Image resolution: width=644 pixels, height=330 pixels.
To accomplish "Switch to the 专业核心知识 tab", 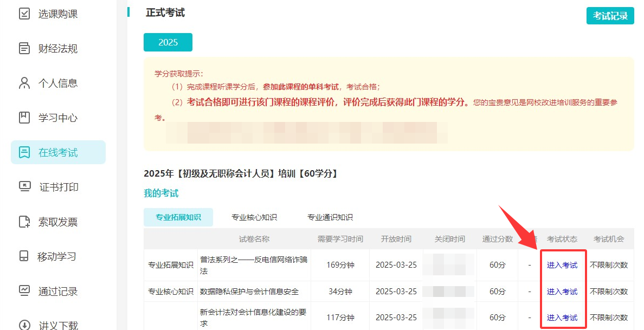I will point(254,217).
